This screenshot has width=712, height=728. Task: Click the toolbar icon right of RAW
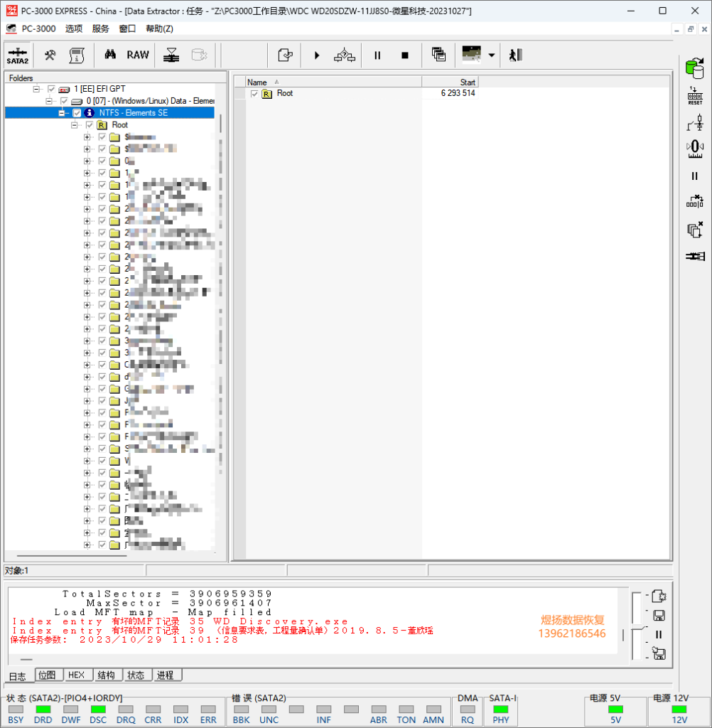pyautogui.click(x=171, y=55)
